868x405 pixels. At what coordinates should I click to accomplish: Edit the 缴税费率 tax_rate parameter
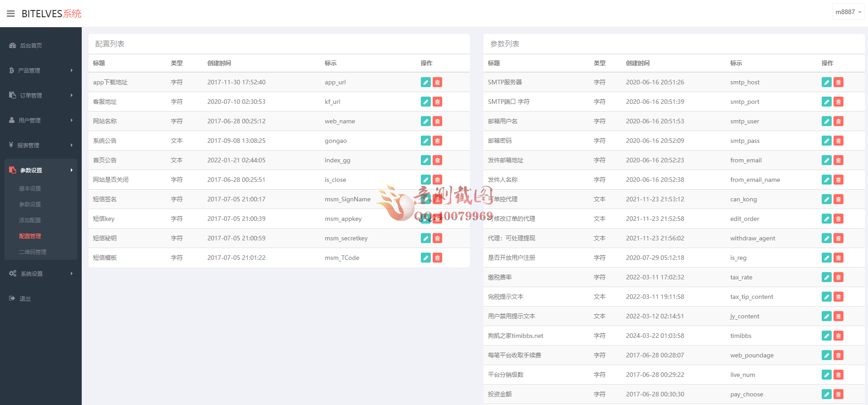pyautogui.click(x=826, y=277)
